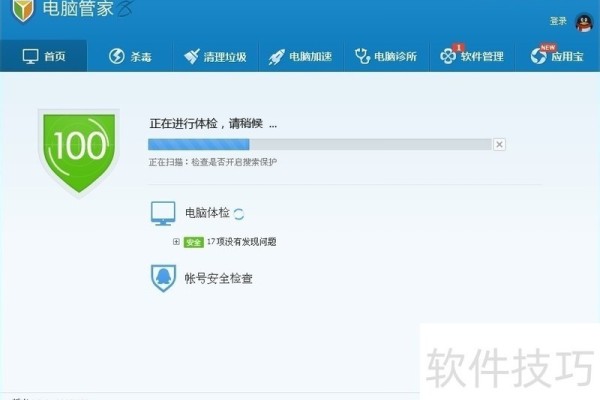
Task: Click the spinning loader beside 电脑体检
Action: [x=239, y=214]
